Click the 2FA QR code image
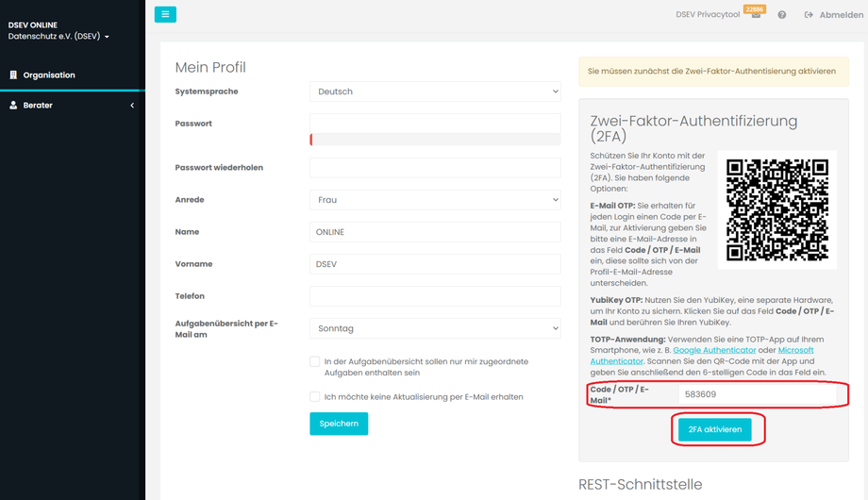 [x=776, y=209]
